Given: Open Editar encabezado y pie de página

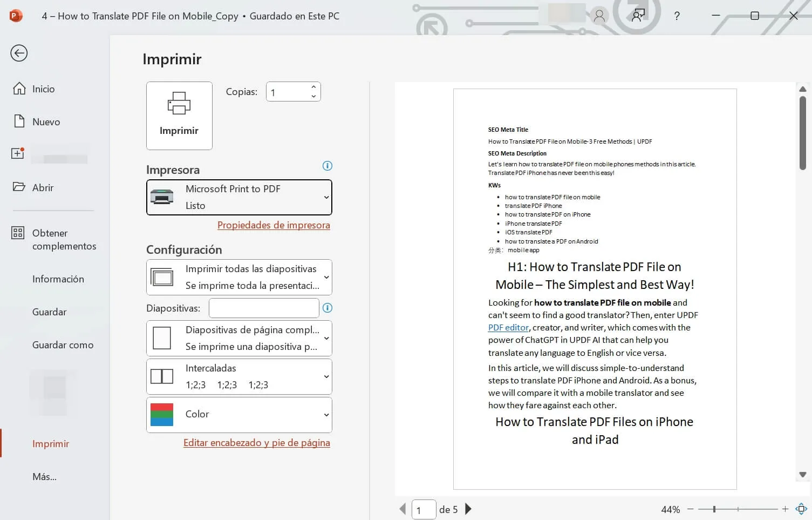Looking at the screenshot, I should pyautogui.click(x=257, y=443).
